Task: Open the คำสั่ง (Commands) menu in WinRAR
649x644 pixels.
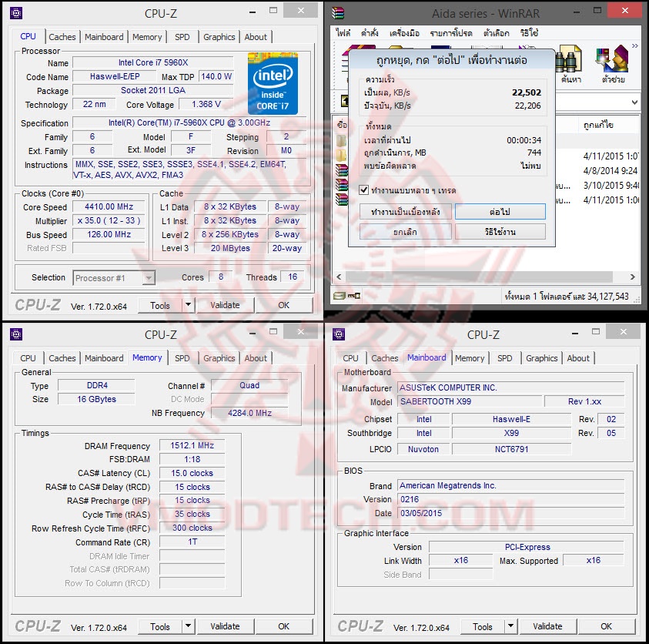Action: click(370, 32)
